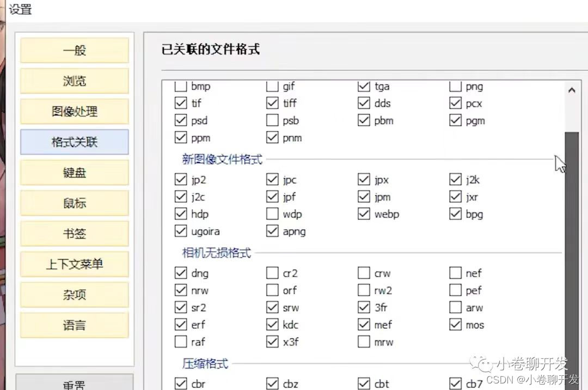Click the scrollbar up arrow
Viewport: 588px width, 390px height.
(x=572, y=90)
